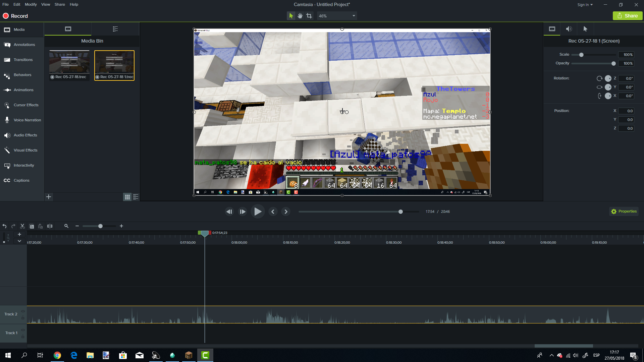Paste media onto the timeline
644x362 pixels.
[41, 226]
